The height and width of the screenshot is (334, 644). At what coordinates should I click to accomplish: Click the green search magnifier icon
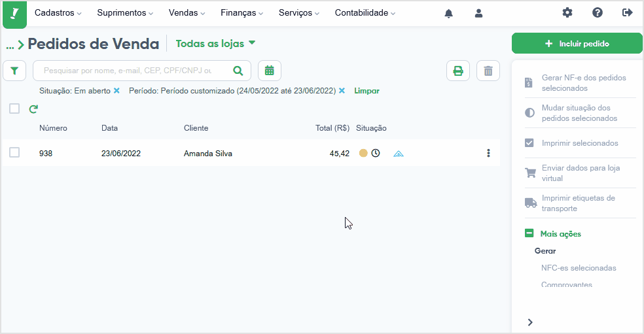pyautogui.click(x=238, y=71)
